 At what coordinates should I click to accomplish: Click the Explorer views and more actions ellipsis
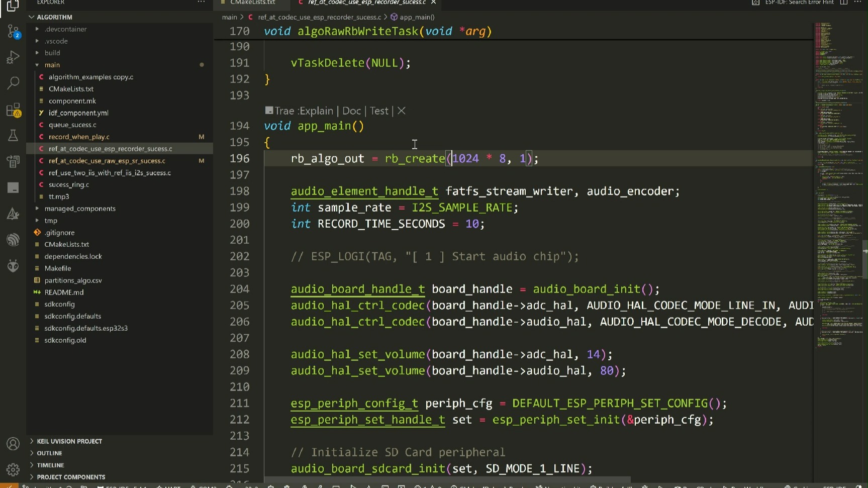point(202,2)
